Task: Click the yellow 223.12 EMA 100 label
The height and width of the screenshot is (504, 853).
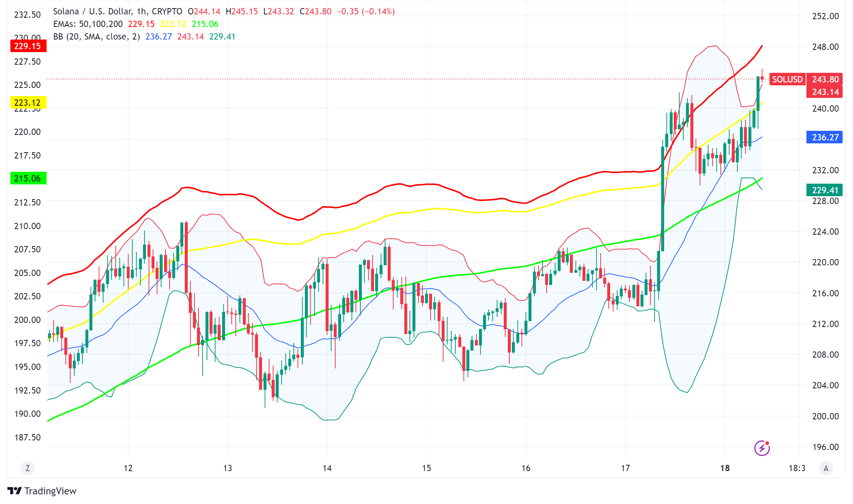Action: [28, 102]
